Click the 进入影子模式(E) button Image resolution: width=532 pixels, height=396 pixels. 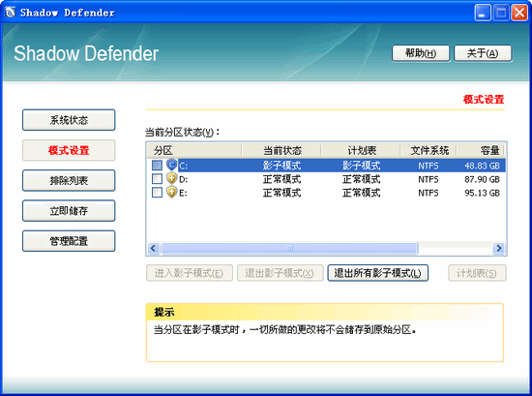(x=190, y=273)
